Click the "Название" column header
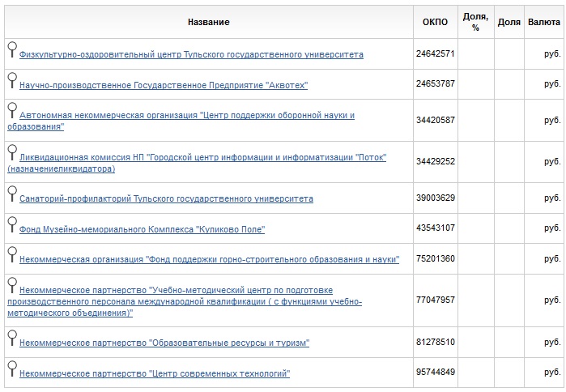 point(208,22)
